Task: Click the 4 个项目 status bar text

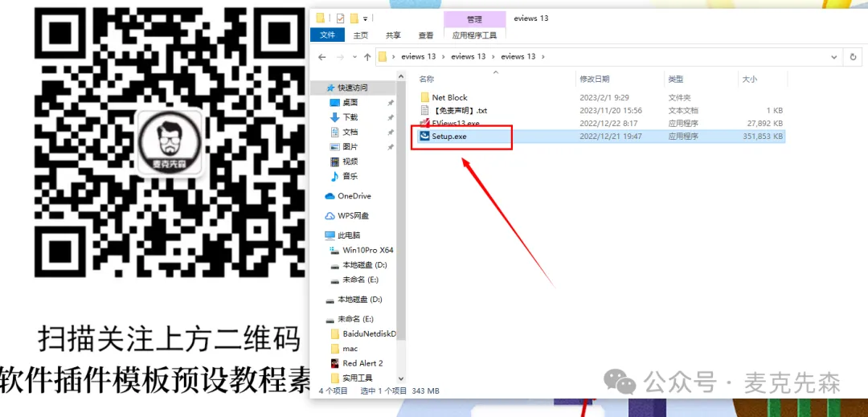Action: (334, 391)
